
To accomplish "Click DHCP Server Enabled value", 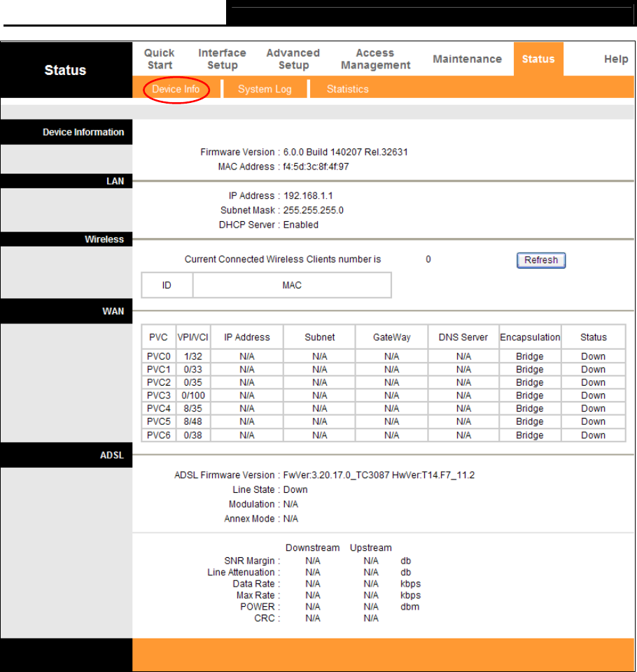I will [300, 225].
